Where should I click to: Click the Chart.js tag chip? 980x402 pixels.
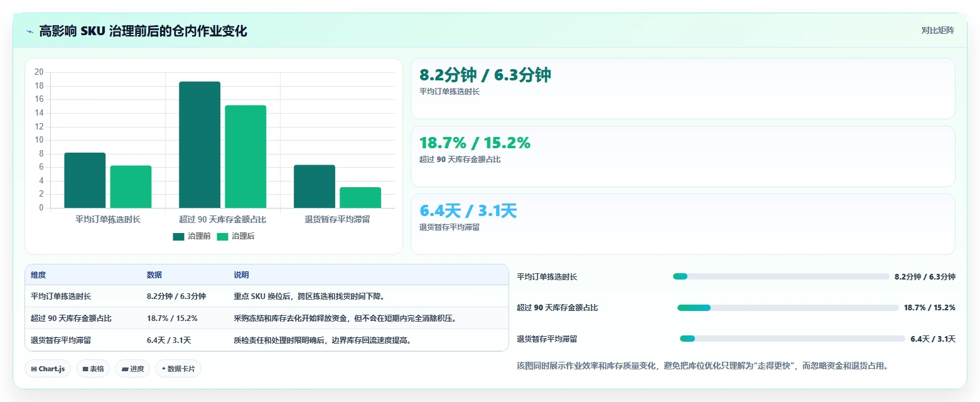coord(48,369)
